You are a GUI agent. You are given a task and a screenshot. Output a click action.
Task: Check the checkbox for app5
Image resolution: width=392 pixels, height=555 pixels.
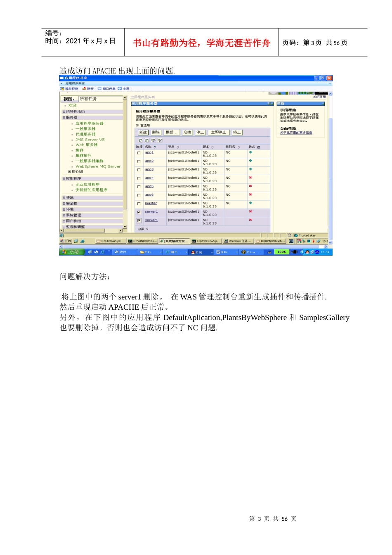click(x=139, y=187)
